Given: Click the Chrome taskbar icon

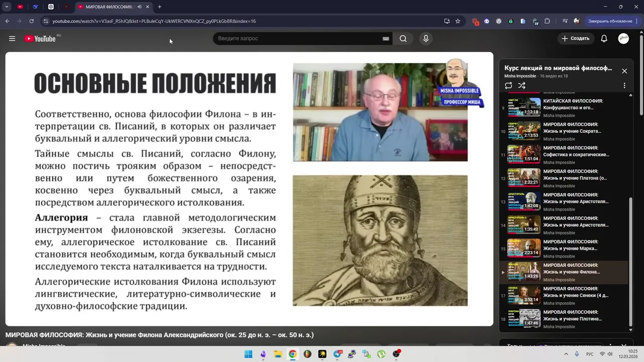Looking at the screenshot, I should 292,354.
